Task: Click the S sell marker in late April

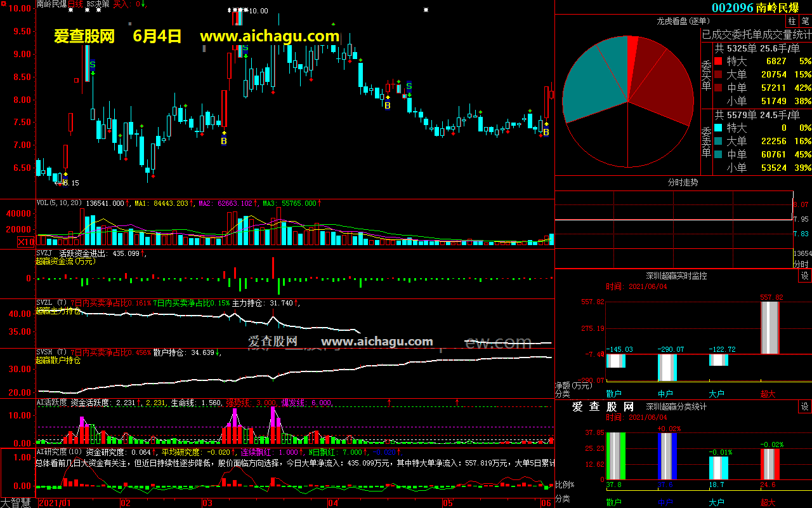Action: point(409,86)
